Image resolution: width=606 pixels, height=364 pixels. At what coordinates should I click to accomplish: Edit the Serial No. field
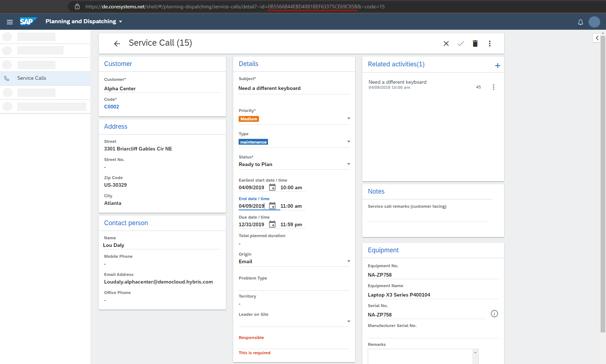pyautogui.click(x=427, y=315)
